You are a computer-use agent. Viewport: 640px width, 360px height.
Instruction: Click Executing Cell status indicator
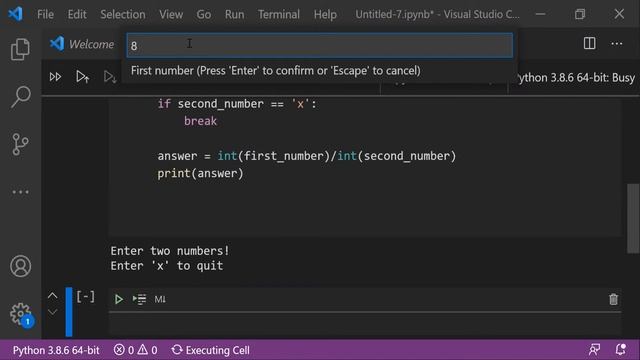(x=211, y=350)
